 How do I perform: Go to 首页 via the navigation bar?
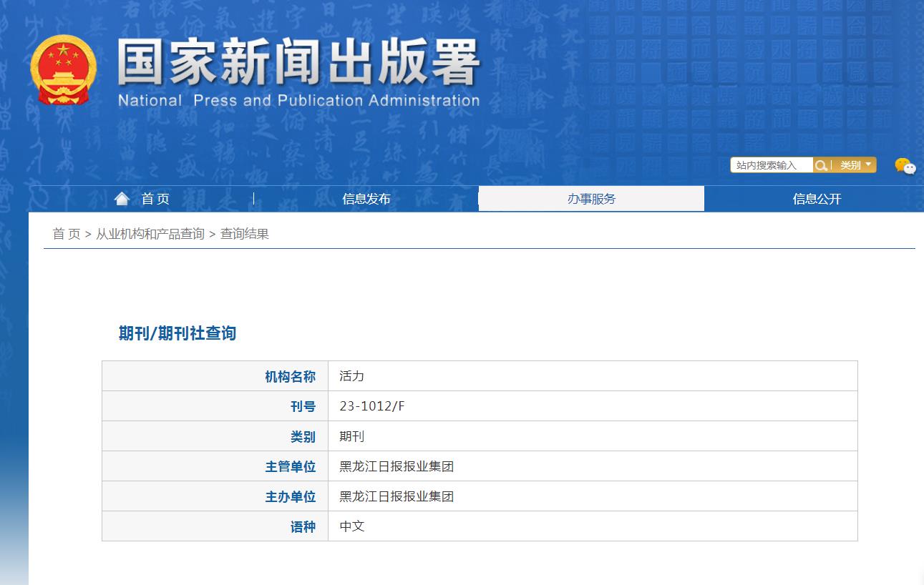tap(155, 199)
